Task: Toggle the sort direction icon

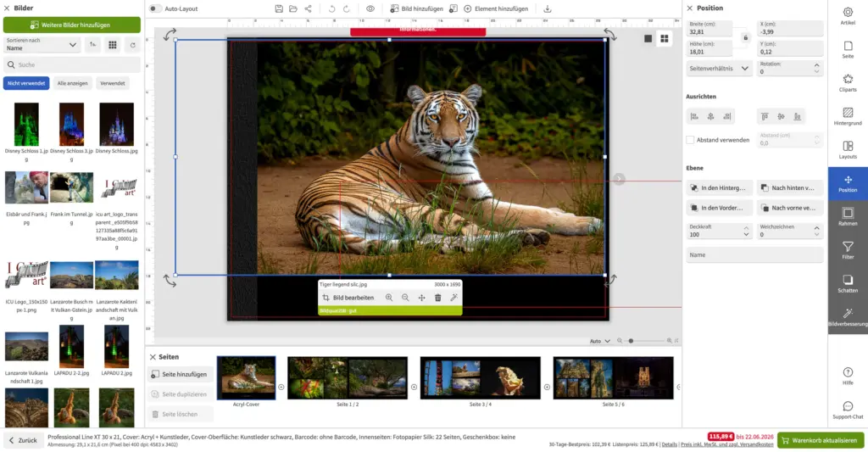Action: click(x=92, y=44)
